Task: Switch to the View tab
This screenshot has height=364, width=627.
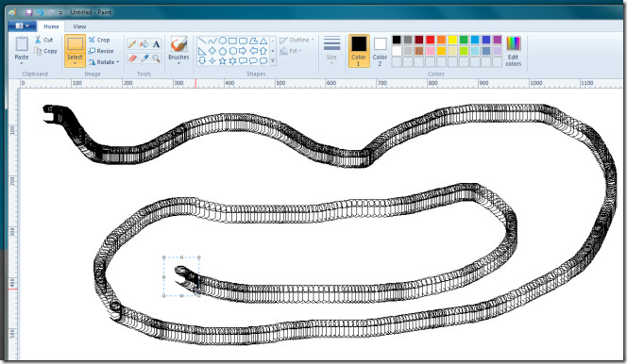Action: 79,26
